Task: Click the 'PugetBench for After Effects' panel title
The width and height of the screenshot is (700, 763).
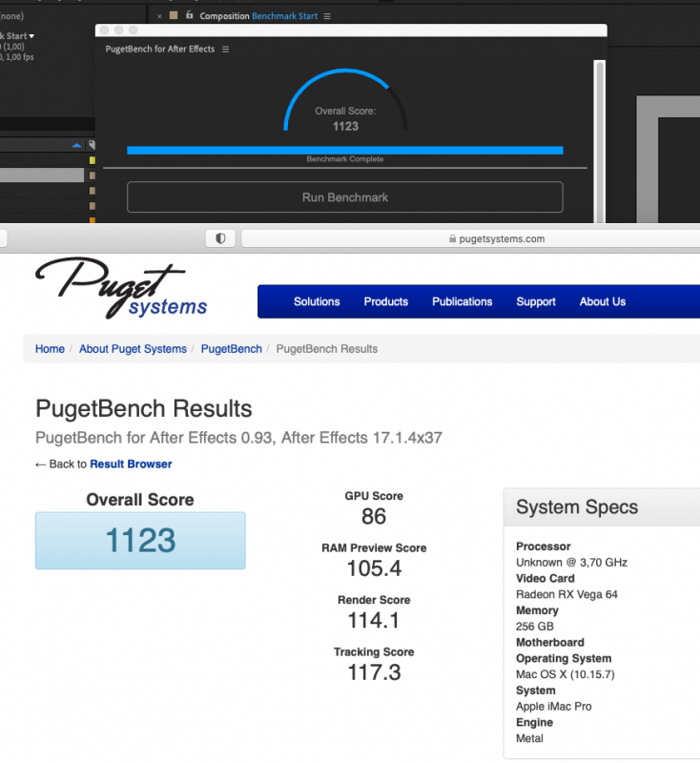Action: pyautogui.click(x=159, y=50)
